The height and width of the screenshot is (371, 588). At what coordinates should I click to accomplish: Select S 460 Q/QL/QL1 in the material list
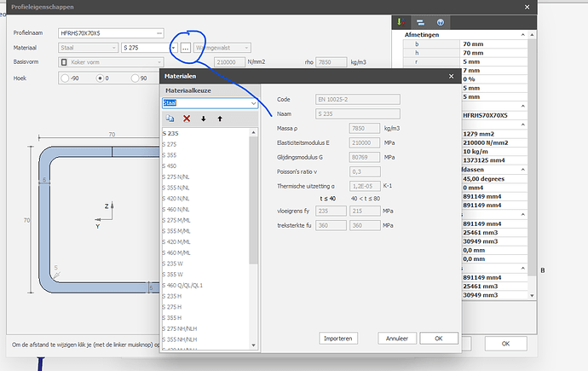point(205,286)
